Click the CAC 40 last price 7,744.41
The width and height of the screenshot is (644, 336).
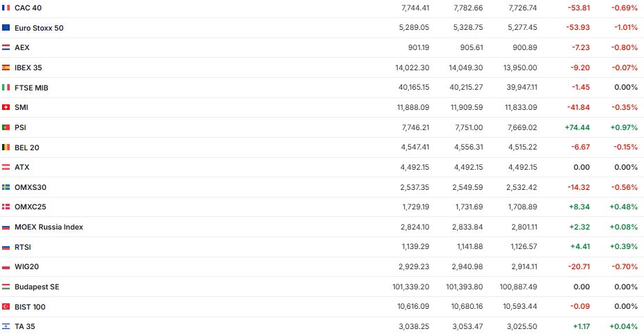(415, 8)
